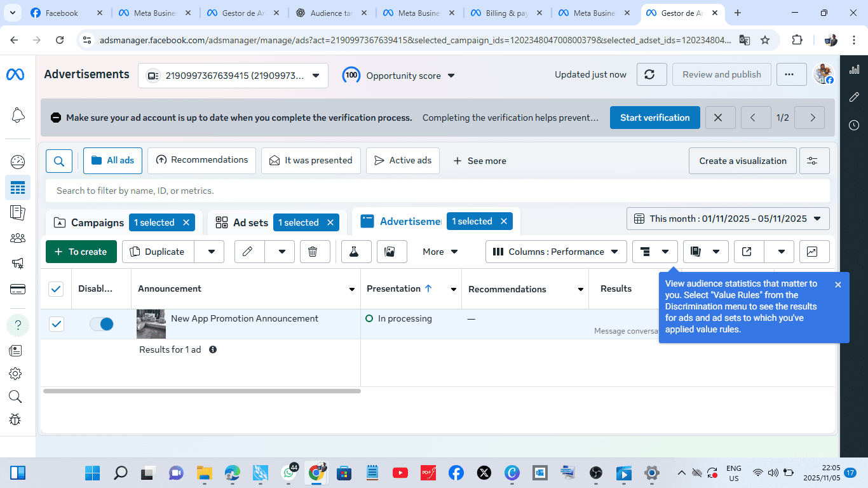
Task: Expand the Columns: Performance dropdown
Action: 556,252
